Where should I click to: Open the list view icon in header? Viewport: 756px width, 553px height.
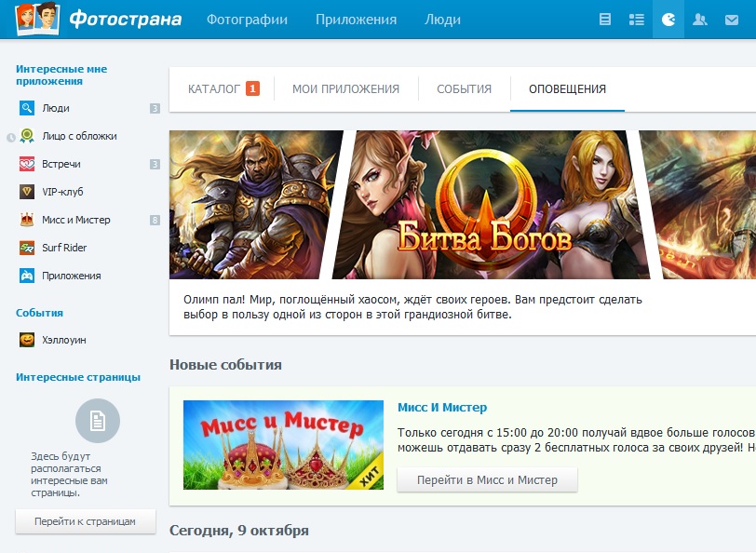pos(637,20)
